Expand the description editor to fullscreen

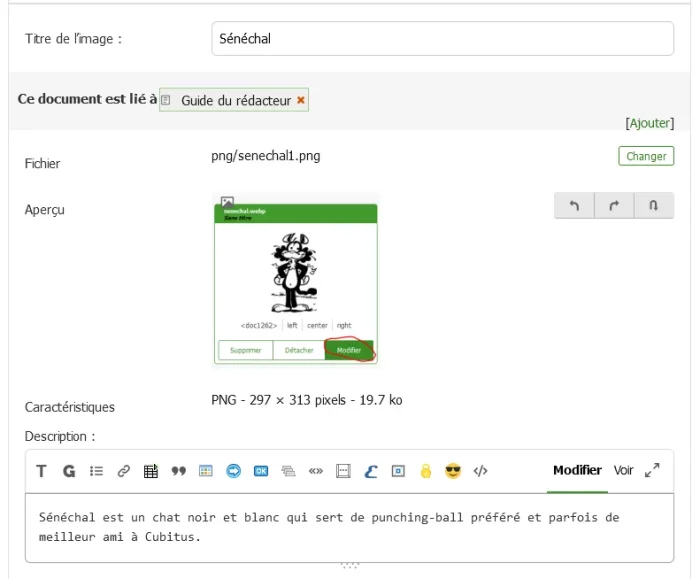[652, 470]
